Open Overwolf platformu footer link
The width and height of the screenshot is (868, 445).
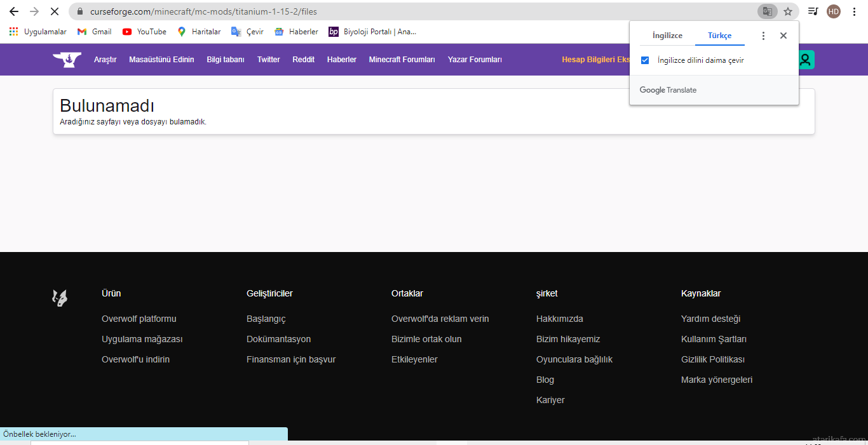coord(139,319)
